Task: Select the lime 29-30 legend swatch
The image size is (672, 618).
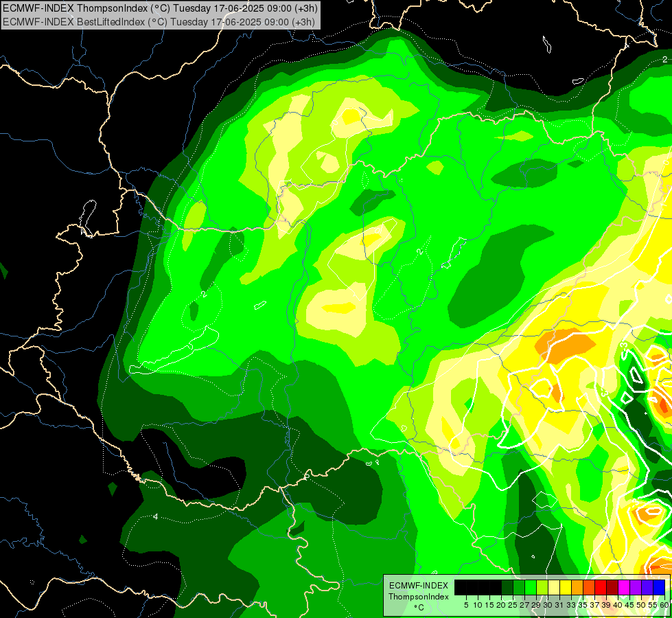Action: point(542,587)
